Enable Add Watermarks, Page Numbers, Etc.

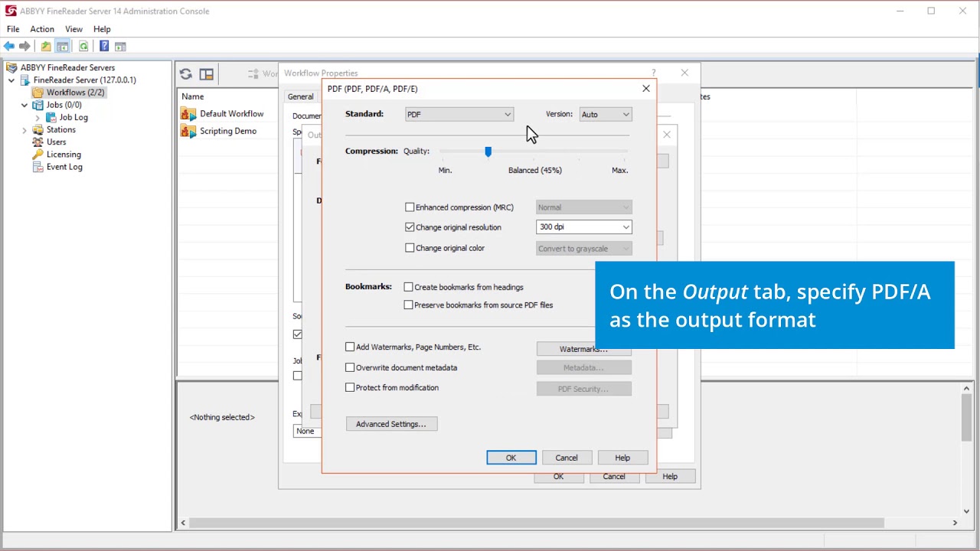[350, 347]
